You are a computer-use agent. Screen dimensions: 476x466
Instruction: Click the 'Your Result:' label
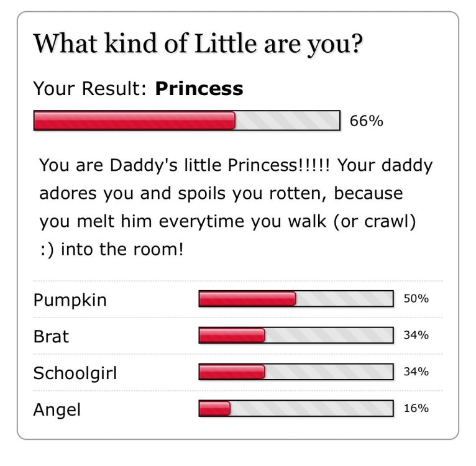(90, 89)
